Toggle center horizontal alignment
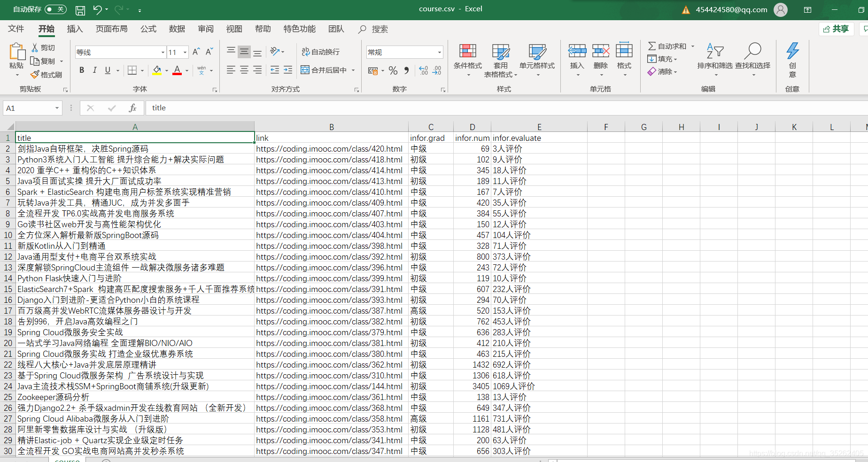Screen dimensions: 868x462 point(244,70)
